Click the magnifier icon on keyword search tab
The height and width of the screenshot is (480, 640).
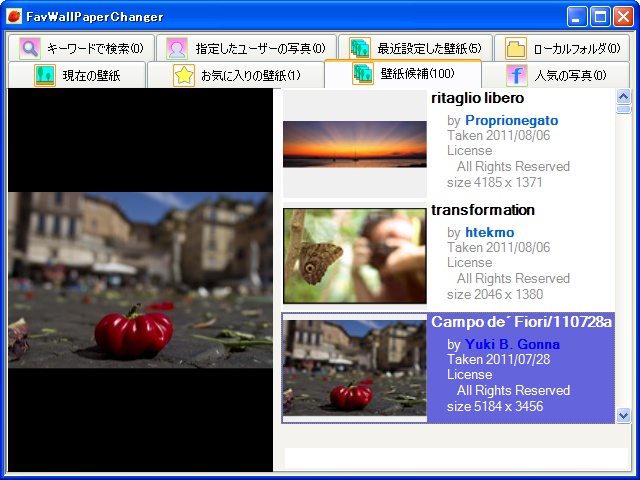tap(30, 49)
